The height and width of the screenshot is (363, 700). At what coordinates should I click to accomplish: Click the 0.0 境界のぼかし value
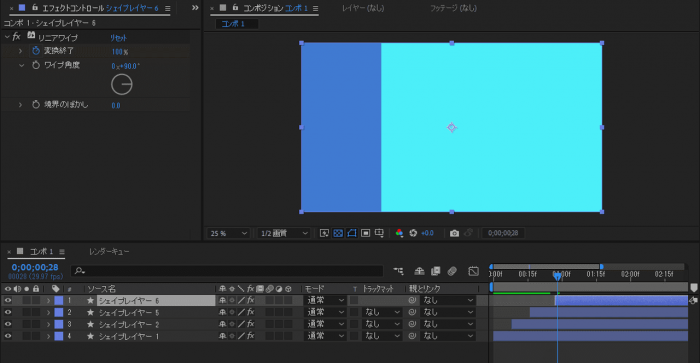(x=116, y=105)
